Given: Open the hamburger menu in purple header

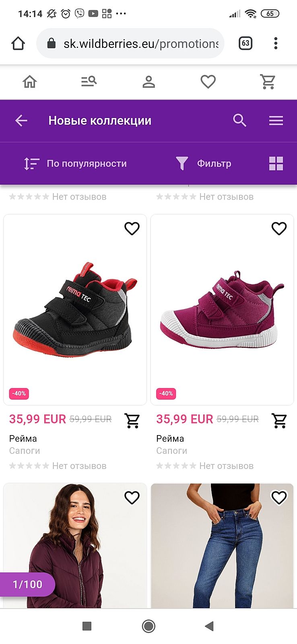Looking at the screenshot, I should point(276,120).
